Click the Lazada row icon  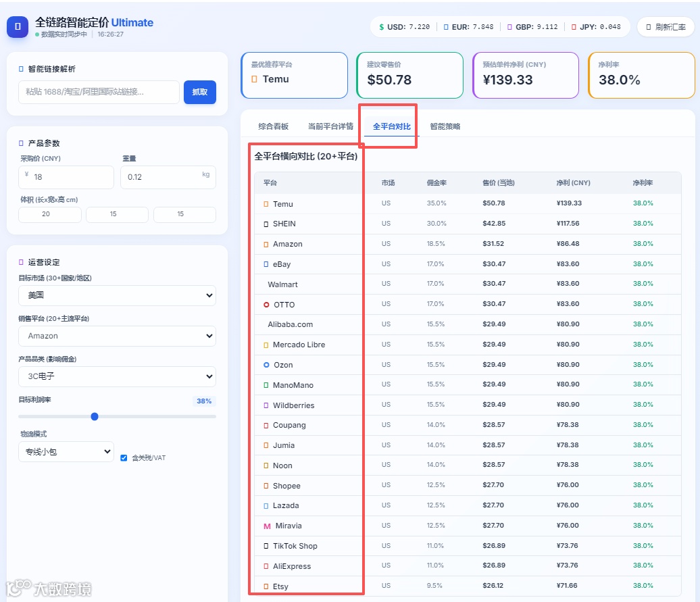tap(266, 505)
